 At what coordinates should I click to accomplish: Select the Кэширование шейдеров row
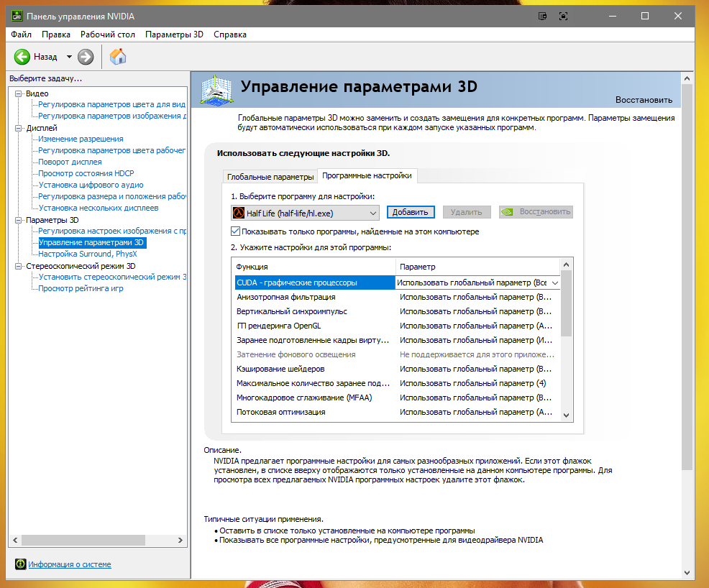click(x=396, y=369)
